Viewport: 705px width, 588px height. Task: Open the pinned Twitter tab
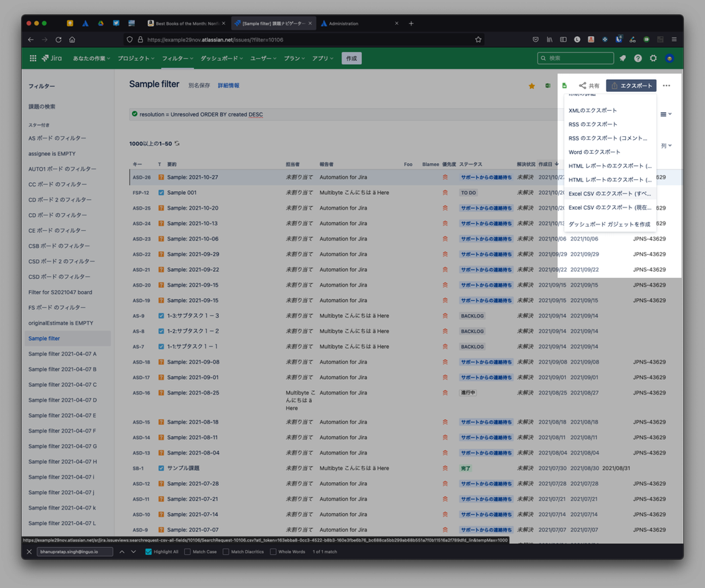coord(116,23)
